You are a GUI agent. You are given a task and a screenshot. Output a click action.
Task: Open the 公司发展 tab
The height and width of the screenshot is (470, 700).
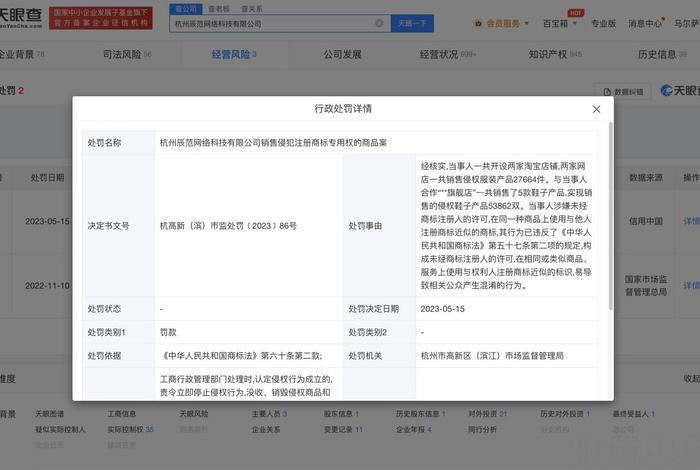click(342, 54)
